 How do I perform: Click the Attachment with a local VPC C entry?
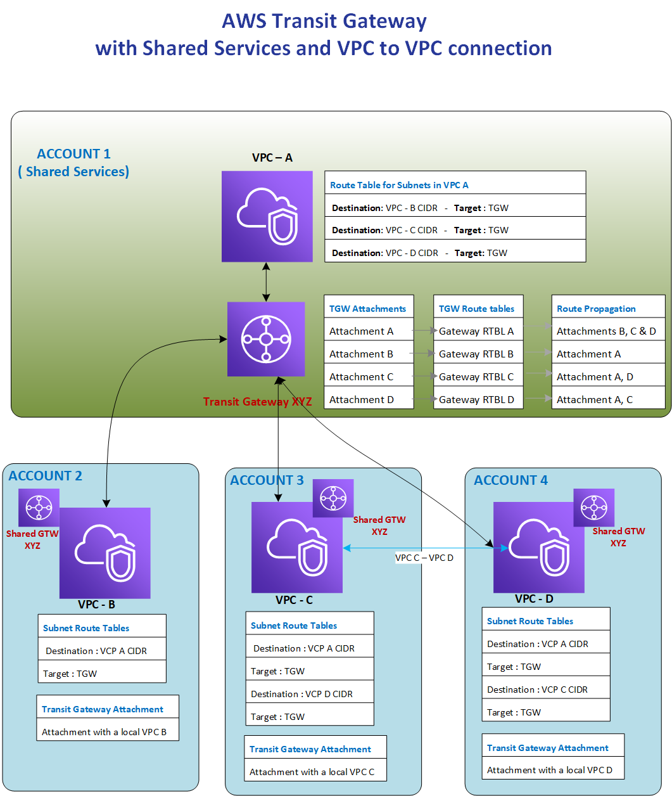pos(314,772)
